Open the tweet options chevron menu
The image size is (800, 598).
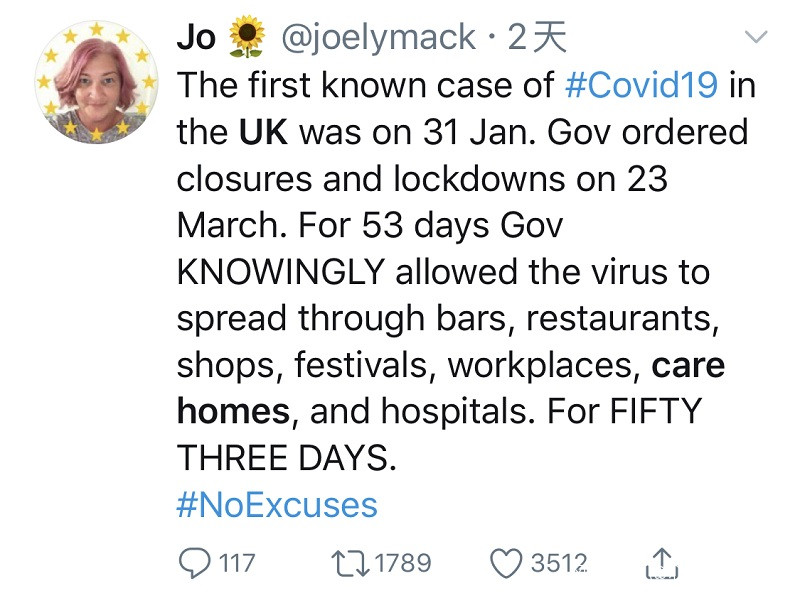[757, 38]
